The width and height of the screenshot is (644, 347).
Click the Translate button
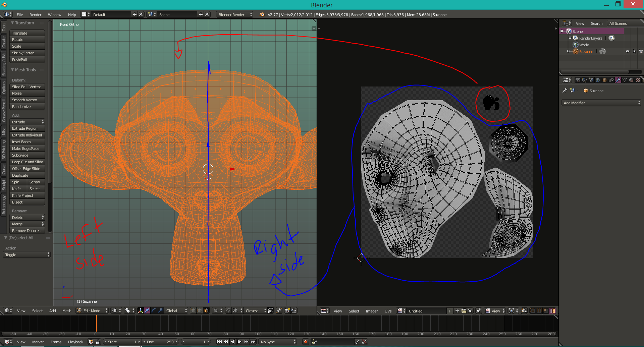(x=27, y=33)
